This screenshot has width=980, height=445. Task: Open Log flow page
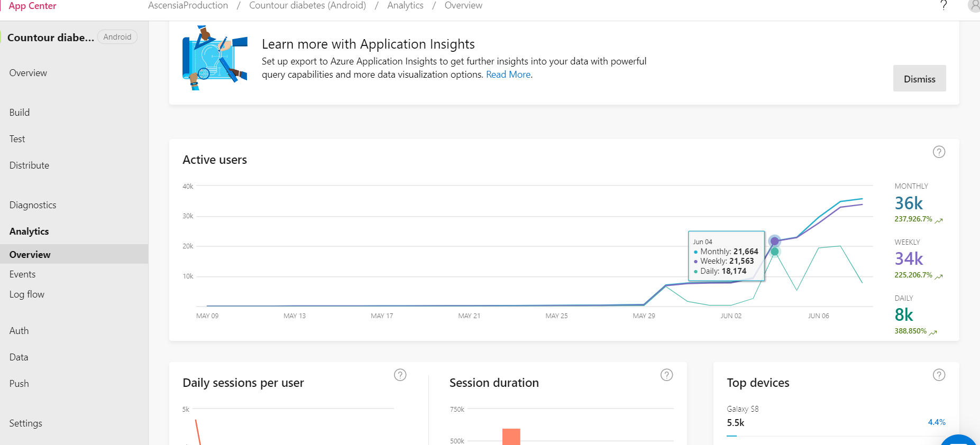pyautogui.click(x=27, y=294)
